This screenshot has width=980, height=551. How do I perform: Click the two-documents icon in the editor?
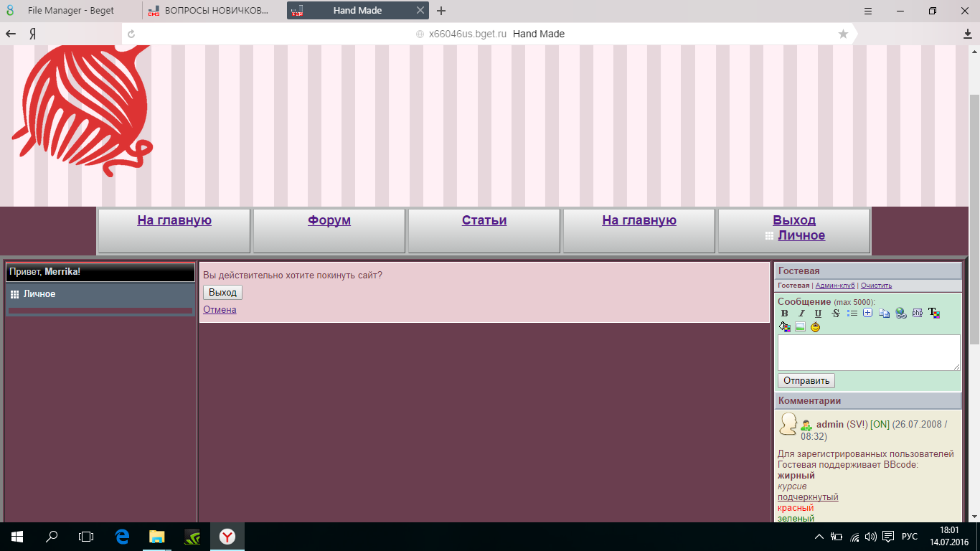click(884, 314)
